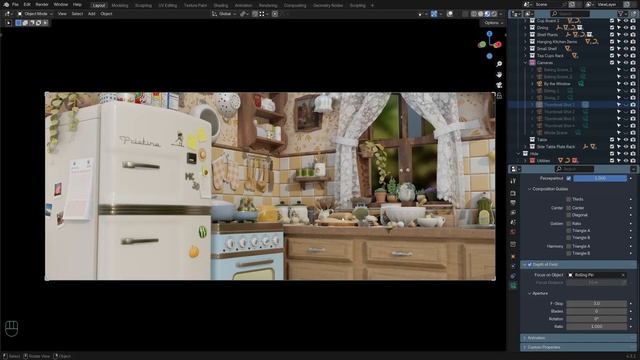640x360 pixels.
Task: Expand the Hanging Kitchen Items collection
Action: (x=526, y=42)
